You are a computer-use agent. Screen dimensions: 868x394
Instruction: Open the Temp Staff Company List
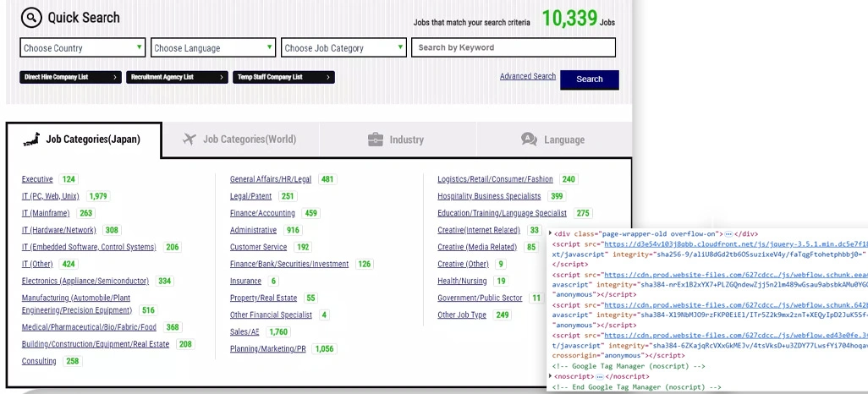[x=283, y=78]
